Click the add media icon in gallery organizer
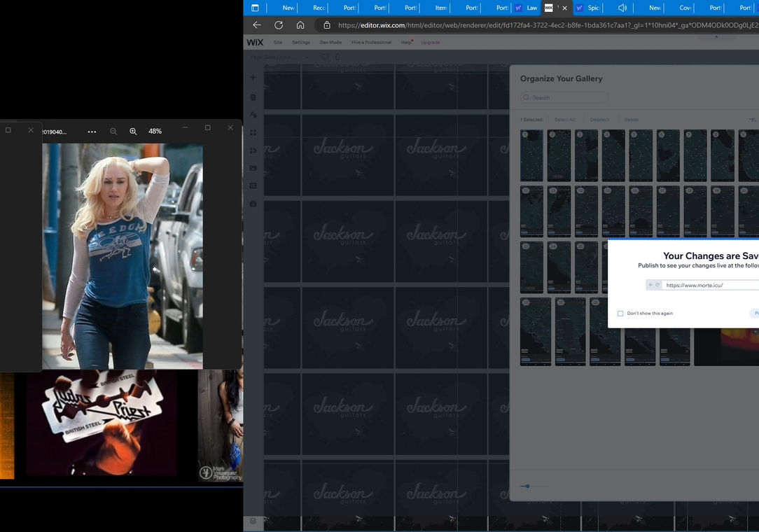The image size is (759, 532). click(x=752, y=120)
